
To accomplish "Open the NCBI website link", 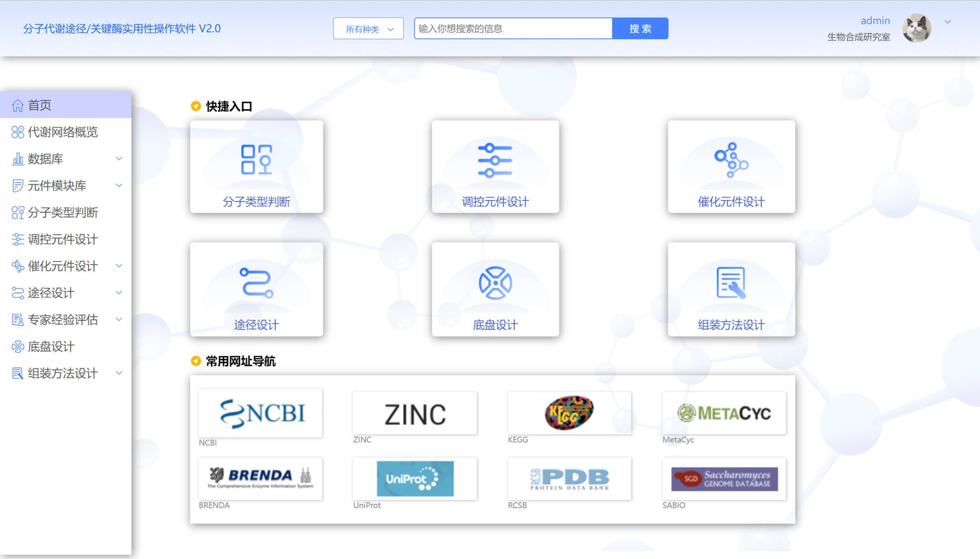I will click(260, 413).
